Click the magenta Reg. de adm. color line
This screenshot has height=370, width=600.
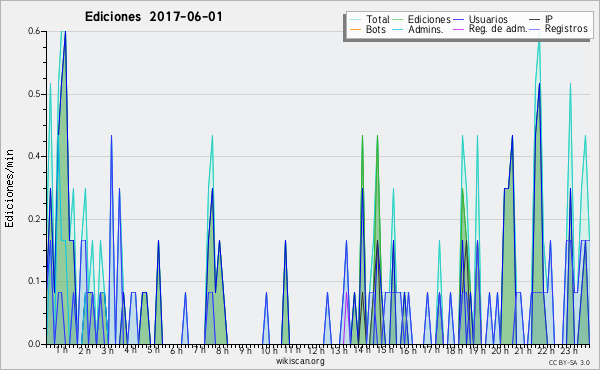(458, 29)
